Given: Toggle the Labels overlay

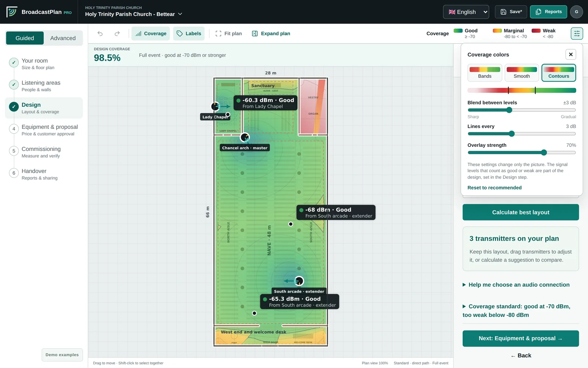Looking at the screenshot, I should pos(189,33).
